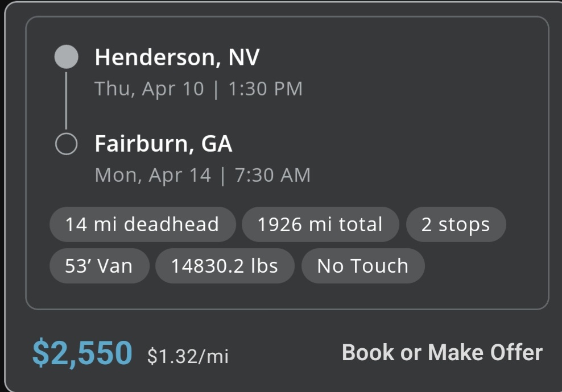
Task: Click the 14 mi deadhead chip
Action: click(x=142, y=224)
